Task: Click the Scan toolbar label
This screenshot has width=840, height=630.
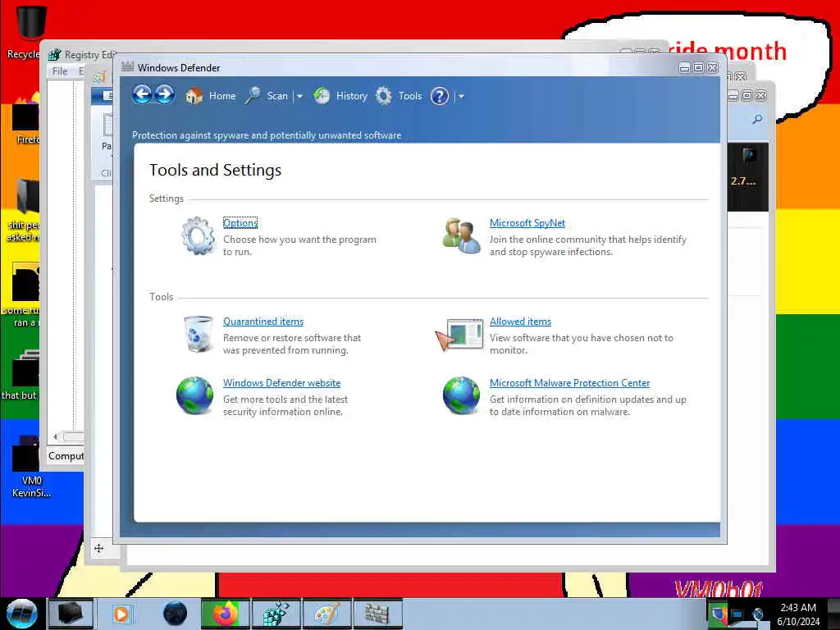Action: [x=277, y=96]
